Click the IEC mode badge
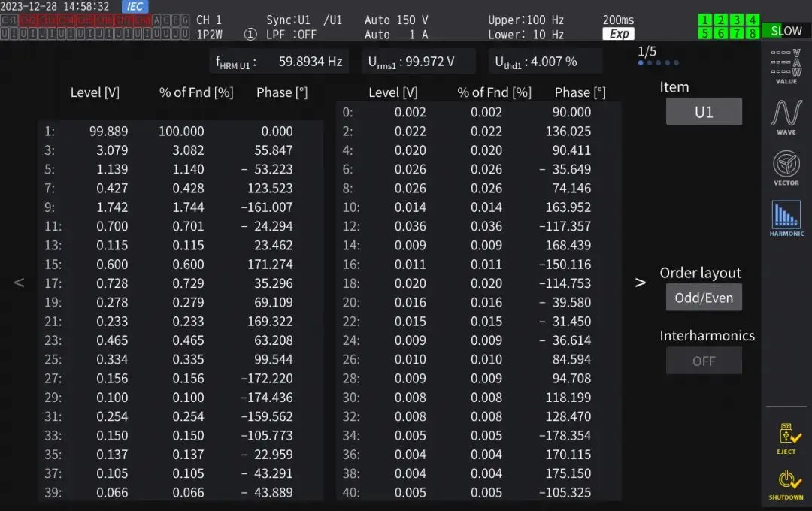The width and height of the screenshot is (812, 511). (135, 7)
